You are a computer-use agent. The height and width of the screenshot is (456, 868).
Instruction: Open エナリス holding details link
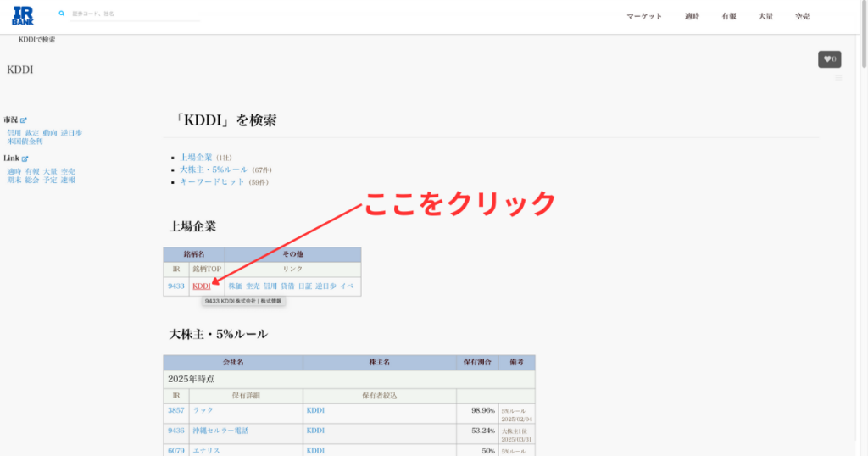coord(207,451)
